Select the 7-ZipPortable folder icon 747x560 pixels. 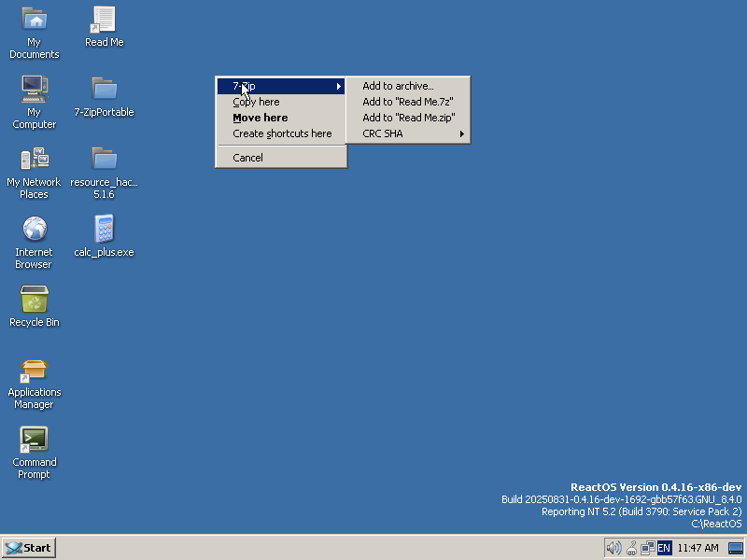click(104, 90)
